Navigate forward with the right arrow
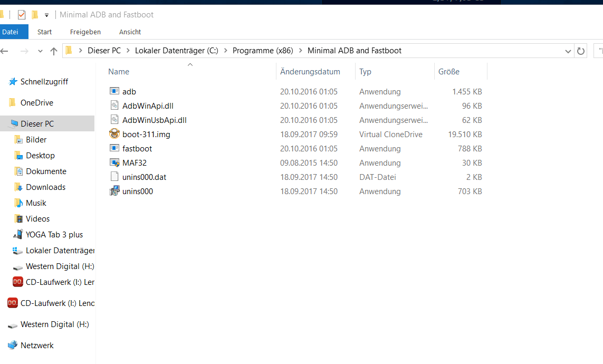 coord(24,51)
